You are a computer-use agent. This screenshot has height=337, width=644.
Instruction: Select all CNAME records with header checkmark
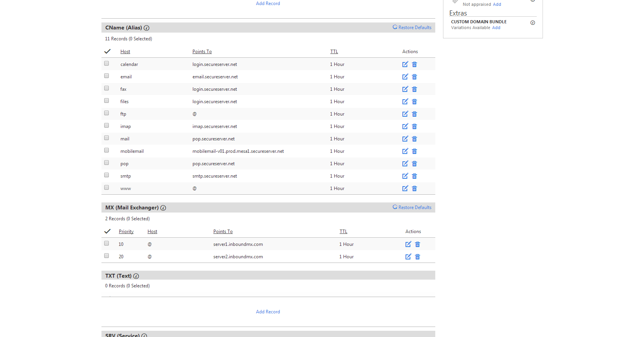(x=107, y=51)
